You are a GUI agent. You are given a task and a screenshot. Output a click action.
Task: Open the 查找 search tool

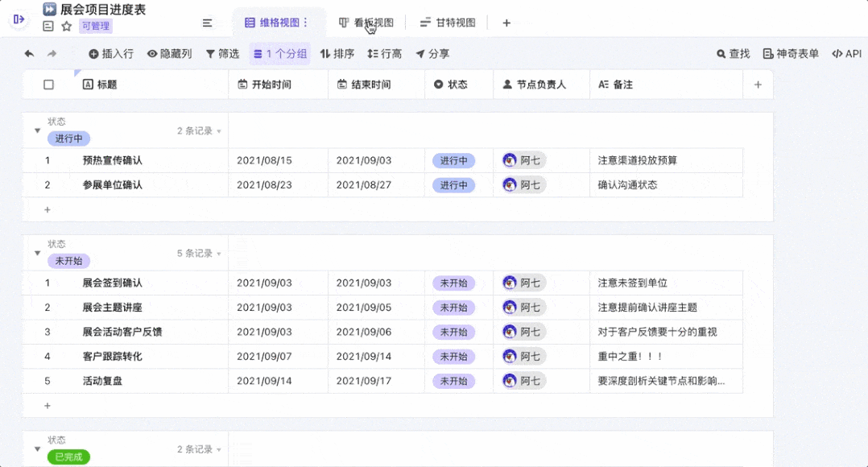tap(733, 54)
